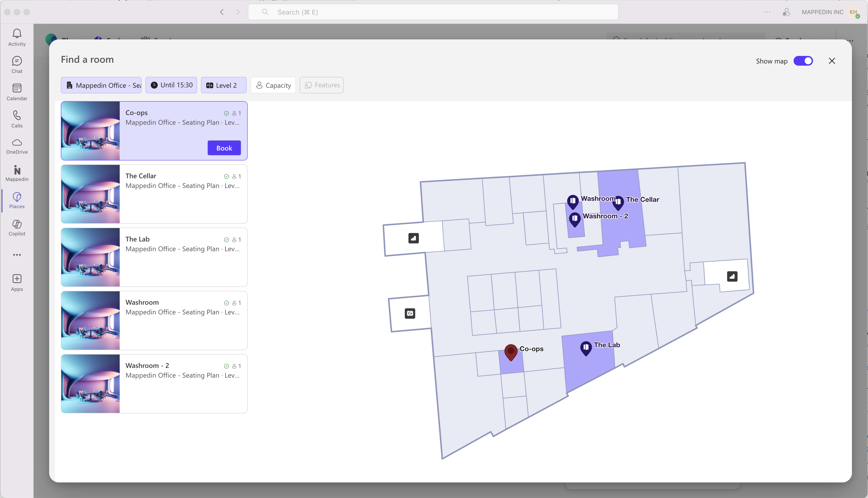Viewport: 868px width, 498px height.
Task: Open the Mappedin Office building filter
Action: pyautogui.click(x=101, y=85)
